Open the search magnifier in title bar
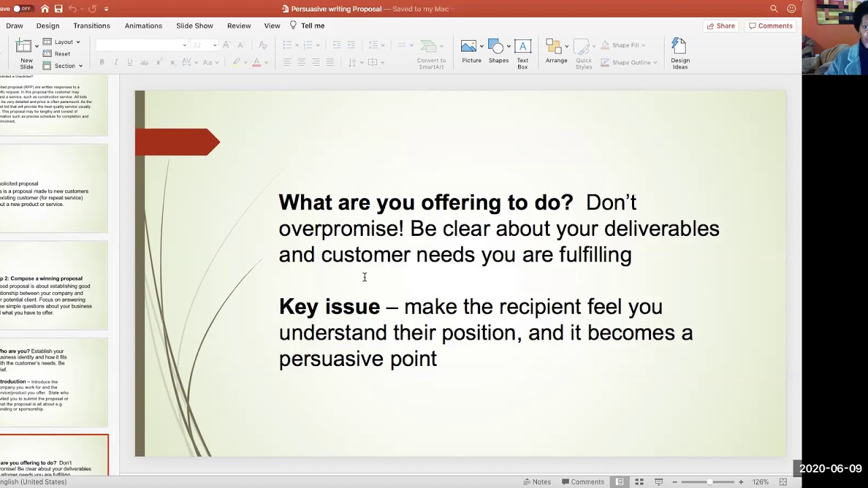 pos(774,9)
